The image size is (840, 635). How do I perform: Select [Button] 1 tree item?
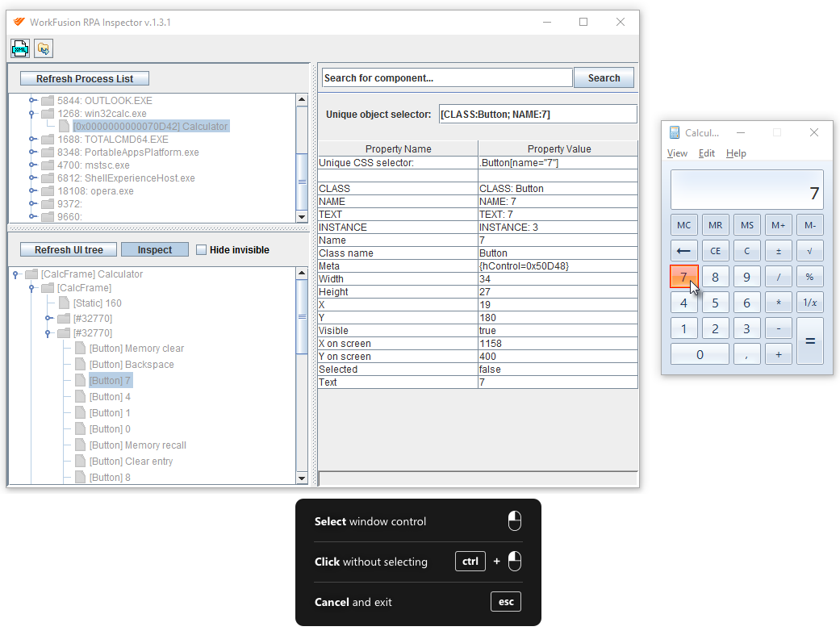click(x=110, y=412)
